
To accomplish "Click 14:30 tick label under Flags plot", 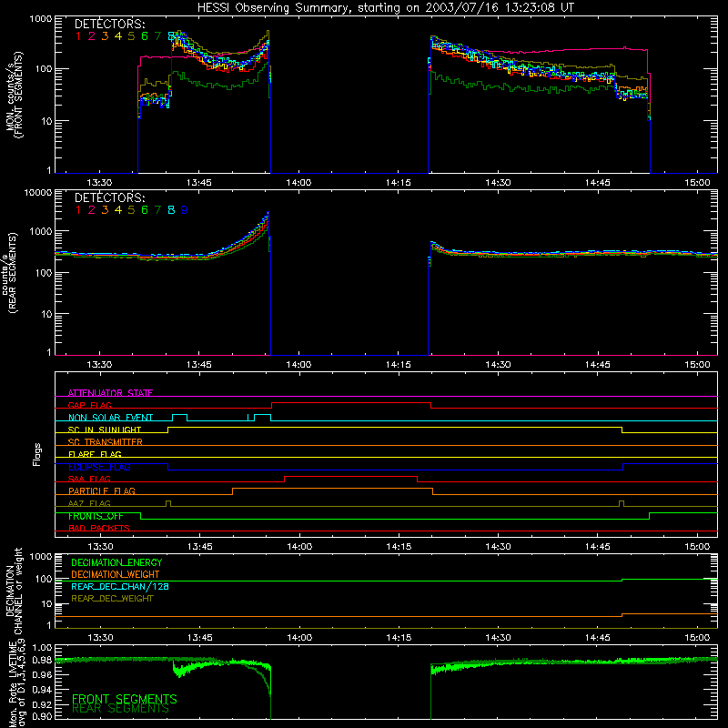I will tap(498, 547).
